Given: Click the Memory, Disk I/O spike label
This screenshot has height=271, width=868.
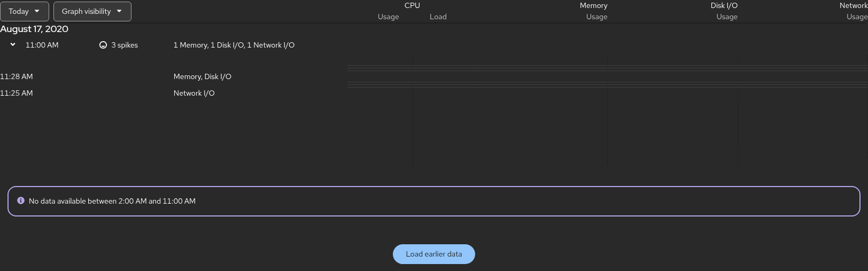Looking at the screenshot, I should (x=203, y=76).
